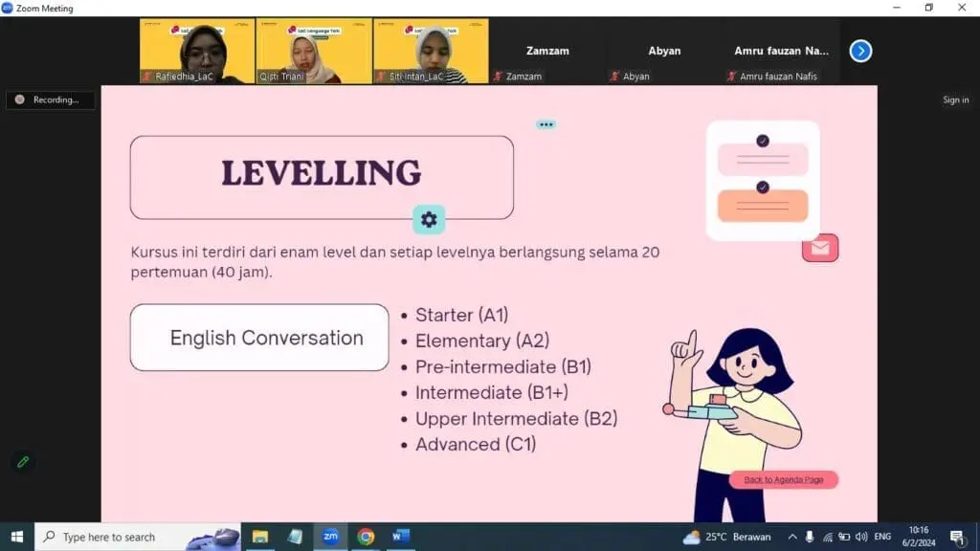Open the notifications Action Center icon
980x551 pixels.
pyautogui.click(x=960, y=537)
